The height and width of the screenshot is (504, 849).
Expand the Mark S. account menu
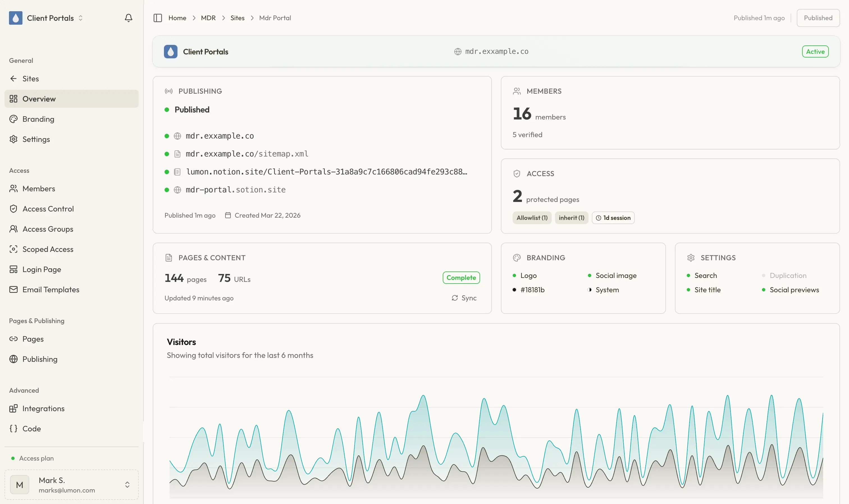pos(128,485)
